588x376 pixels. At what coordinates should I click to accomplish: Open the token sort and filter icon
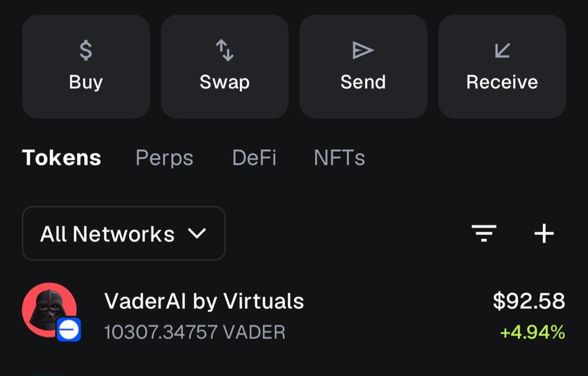coord(484,233)
